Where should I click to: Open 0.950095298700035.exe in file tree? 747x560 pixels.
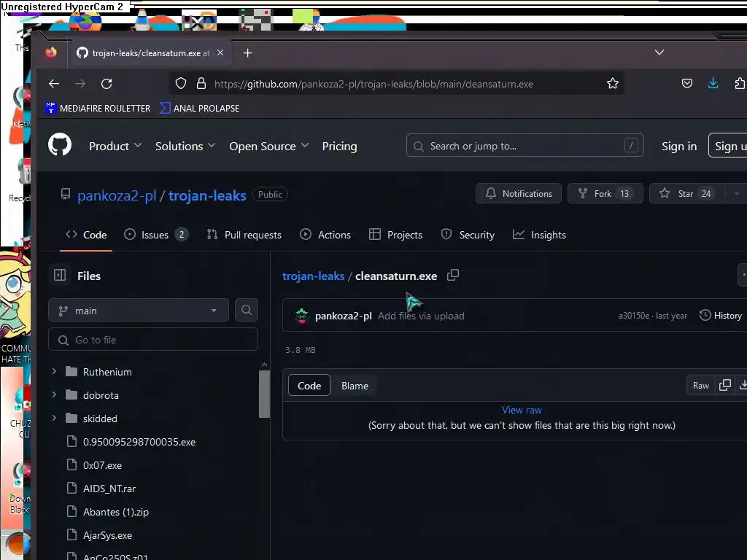tap(139, 442)
